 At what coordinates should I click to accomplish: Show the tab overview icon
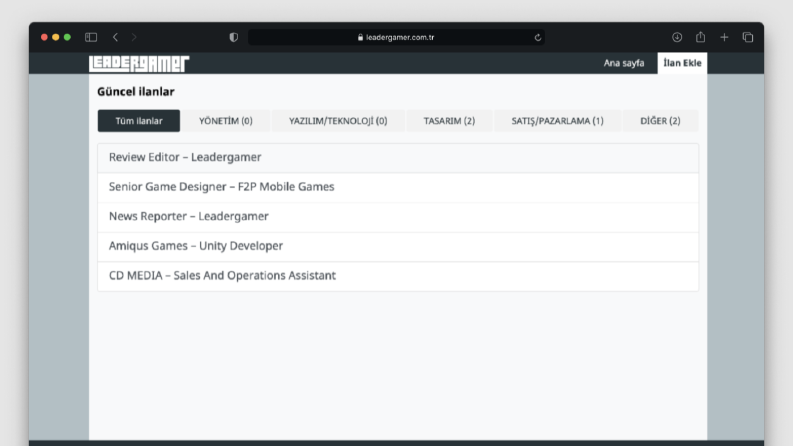(748, 37)
